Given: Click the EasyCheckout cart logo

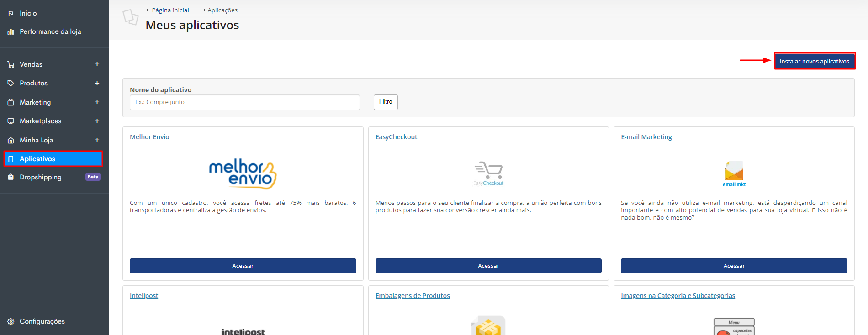Looking at the screenshot, I should 488,173.
